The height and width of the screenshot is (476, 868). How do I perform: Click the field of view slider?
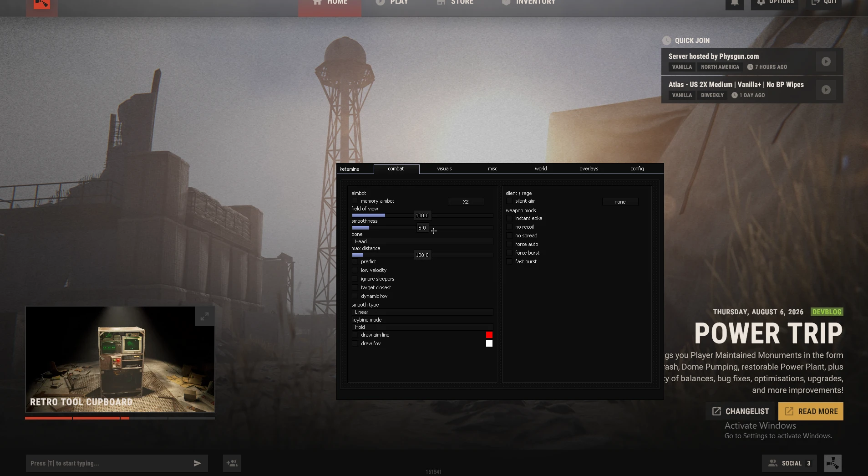tap(422, 215)
